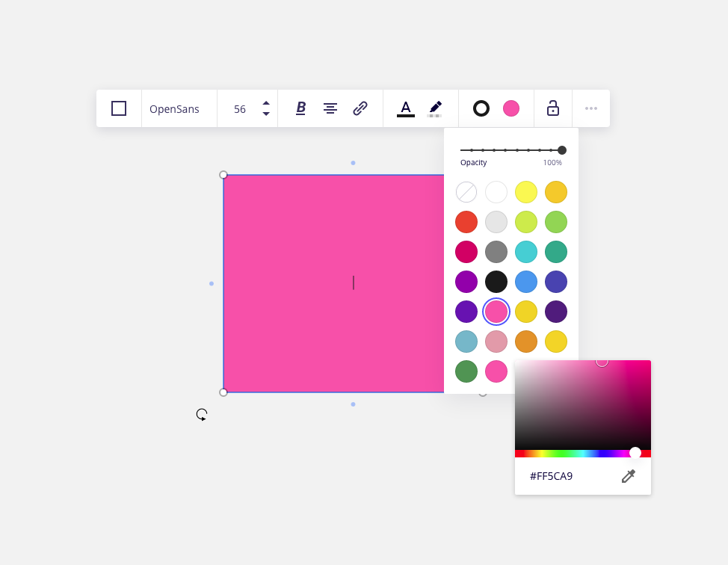
Task: Click the font size field showing 56
Action: tap(240, 109)
